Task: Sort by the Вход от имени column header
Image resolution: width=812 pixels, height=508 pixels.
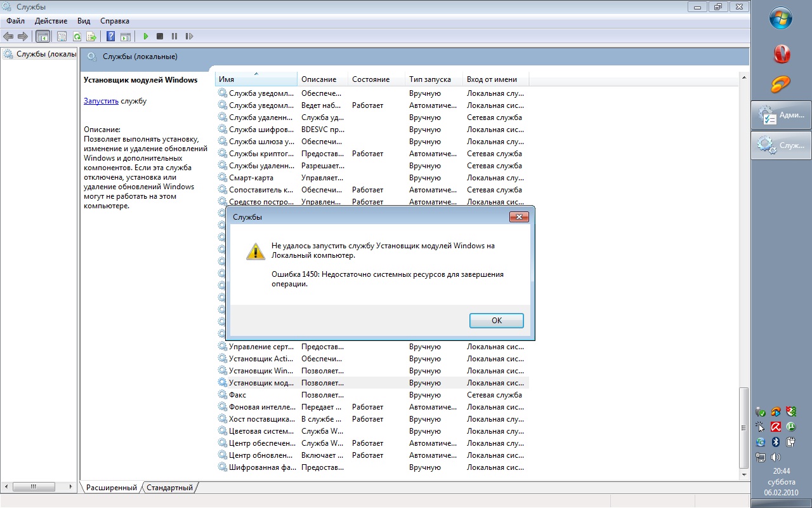Action: click(496, 79)
